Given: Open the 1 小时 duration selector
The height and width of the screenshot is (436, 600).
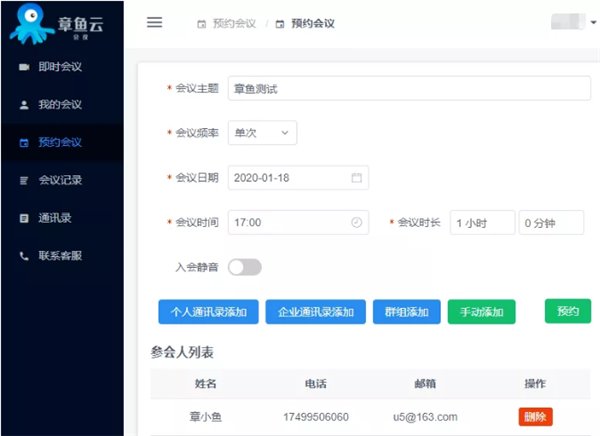Looking at the screenshot, I should (481, 223).
